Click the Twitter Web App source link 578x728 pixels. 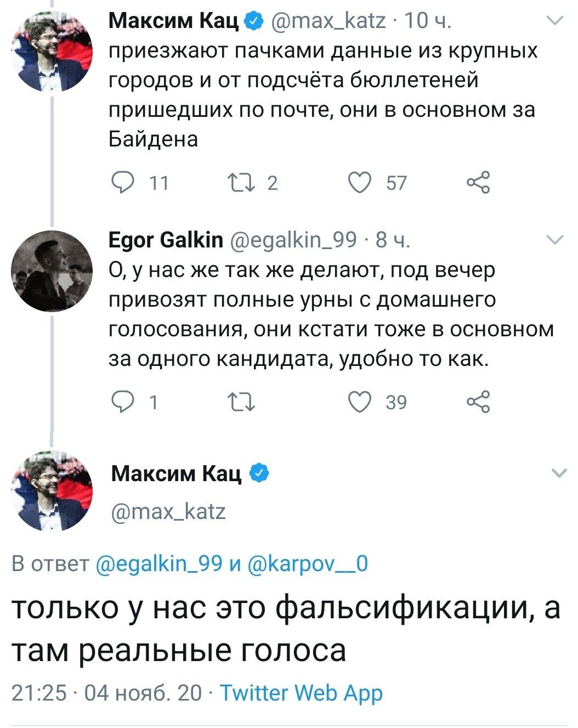coord(301,693)
